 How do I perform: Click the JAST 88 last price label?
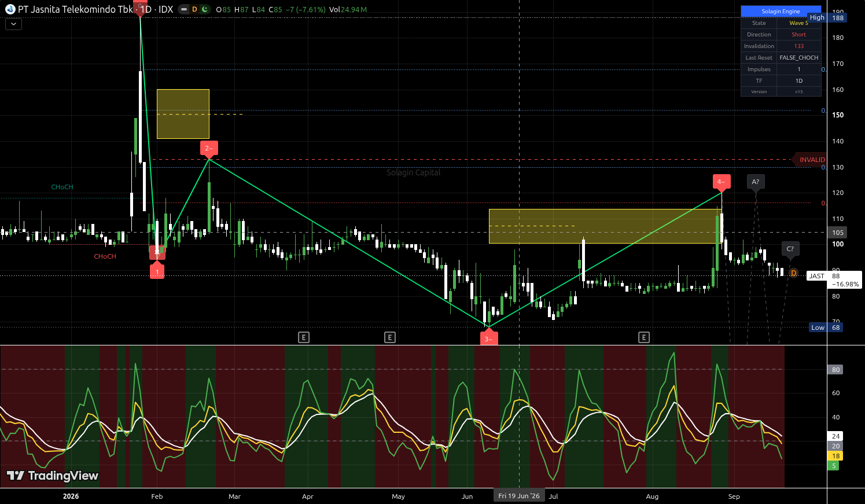click(834, 280)
